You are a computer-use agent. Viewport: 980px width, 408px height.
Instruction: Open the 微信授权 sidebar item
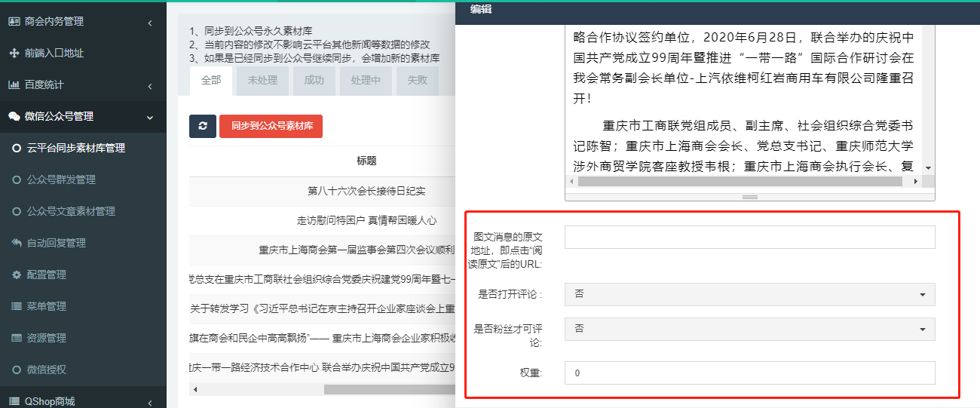(x=46, y=370)
